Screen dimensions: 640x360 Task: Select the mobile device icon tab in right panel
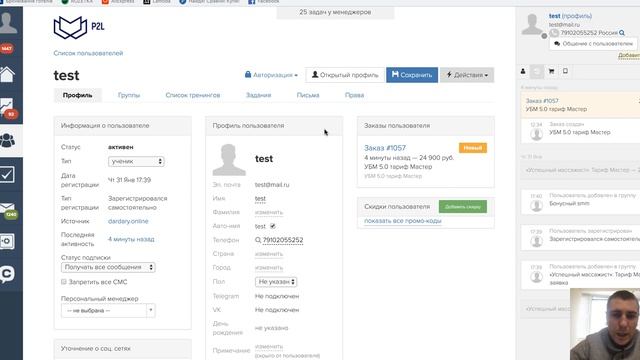(565, 71)
